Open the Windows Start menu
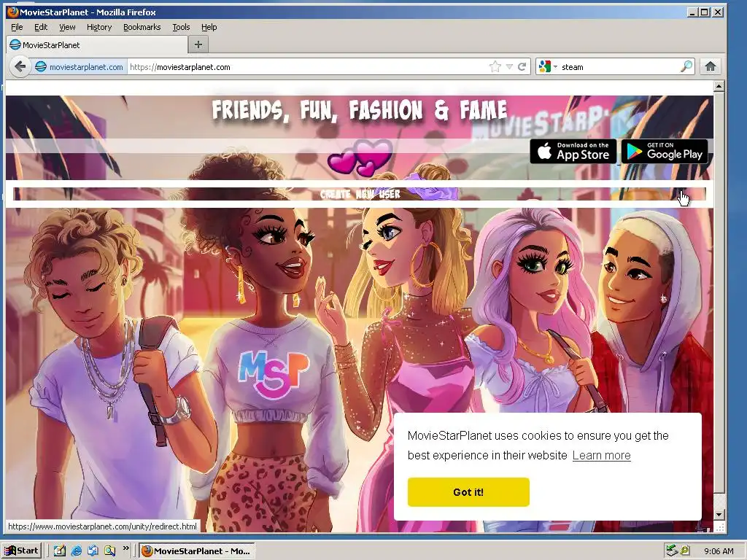Image resolution: width=747 pixels, height=560 pixels. coord(22,551)
